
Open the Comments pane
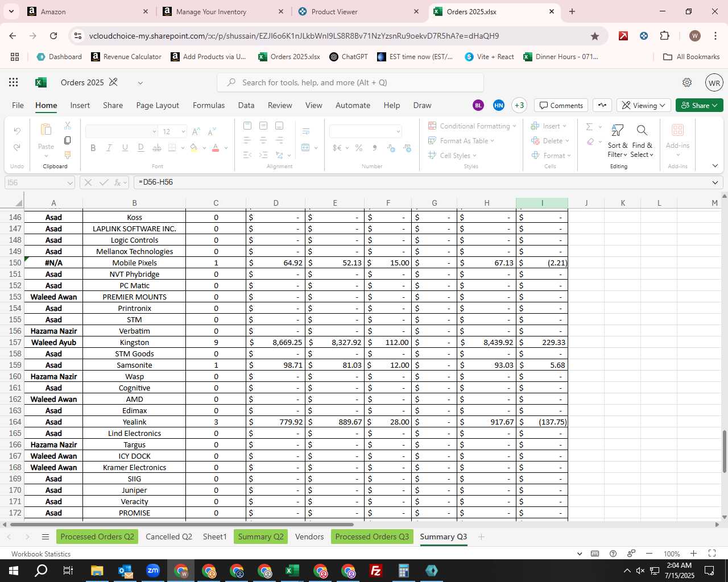(561, 105)
